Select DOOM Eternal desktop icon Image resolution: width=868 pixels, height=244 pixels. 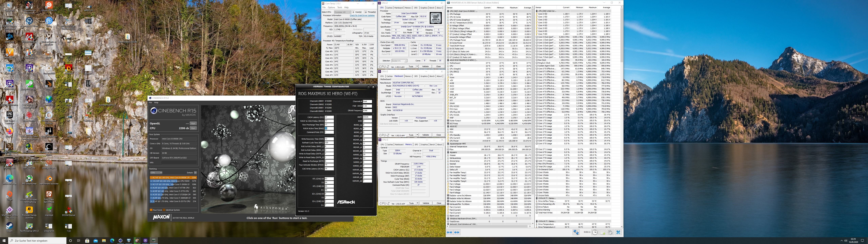point(69,211)
